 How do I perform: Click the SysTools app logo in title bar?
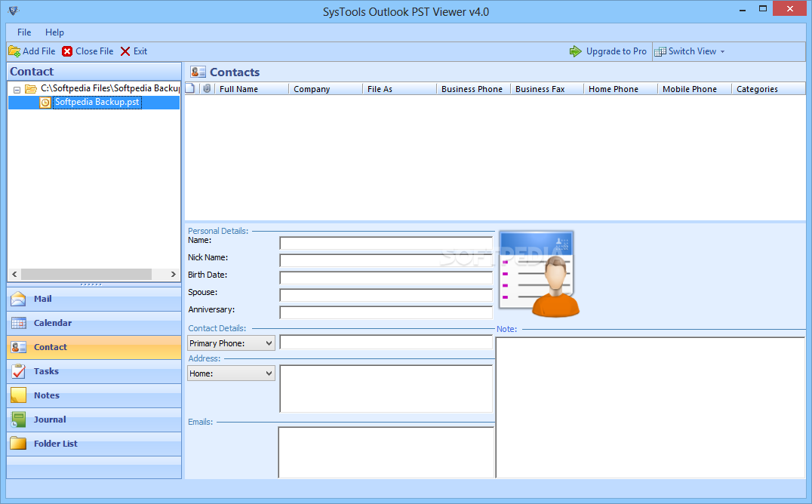[14, 11]
